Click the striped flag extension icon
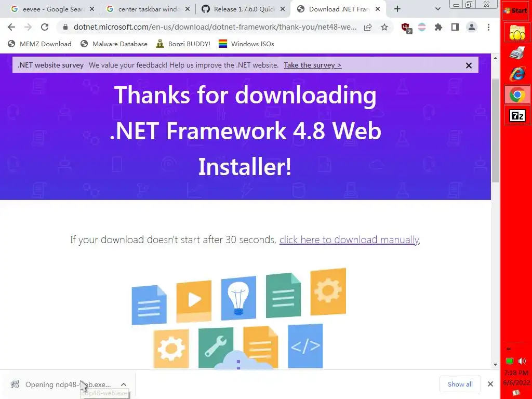This screenshot has width=532, height=399. coord(422,27)
